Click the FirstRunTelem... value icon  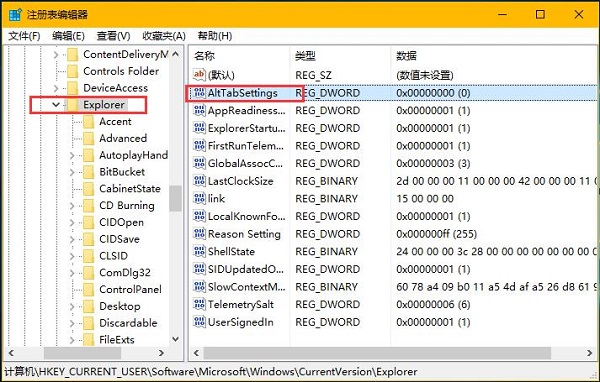(199, 145)
